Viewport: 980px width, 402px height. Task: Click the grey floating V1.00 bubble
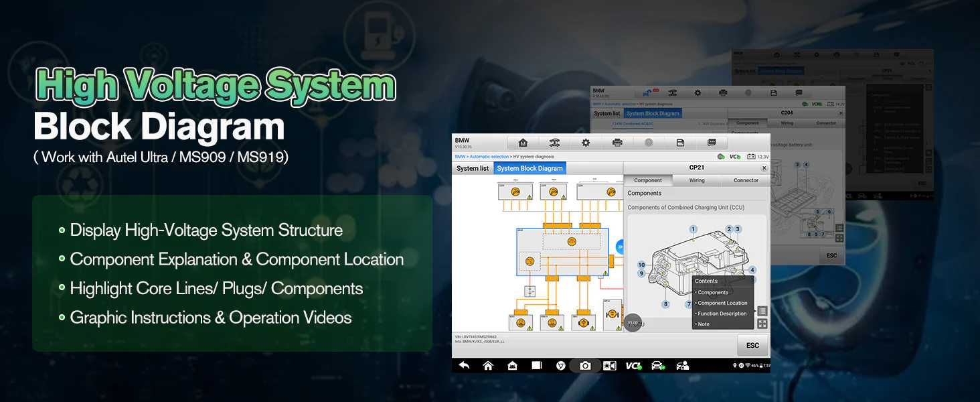click(633, 324)
